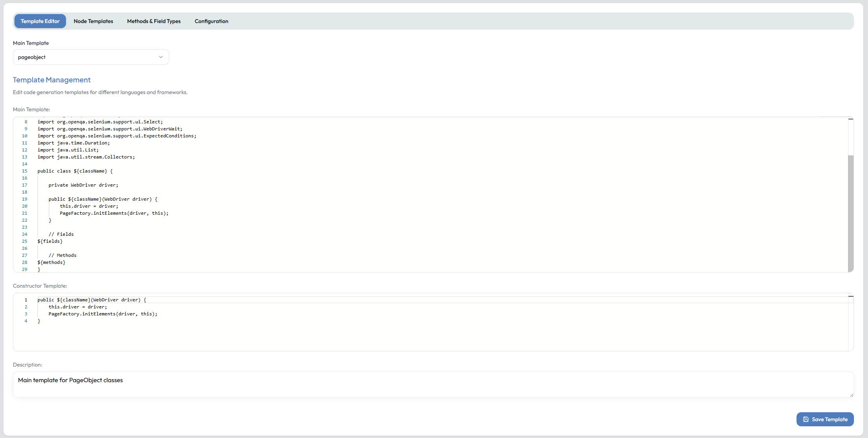The image size is (868, 438).
Task: Click line number 15 in the main editor gutter
Action: click(x=25, y=171)
